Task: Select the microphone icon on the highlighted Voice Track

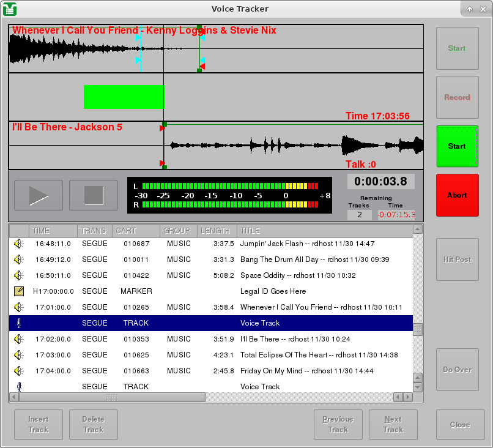Action: tap(18, 323)
